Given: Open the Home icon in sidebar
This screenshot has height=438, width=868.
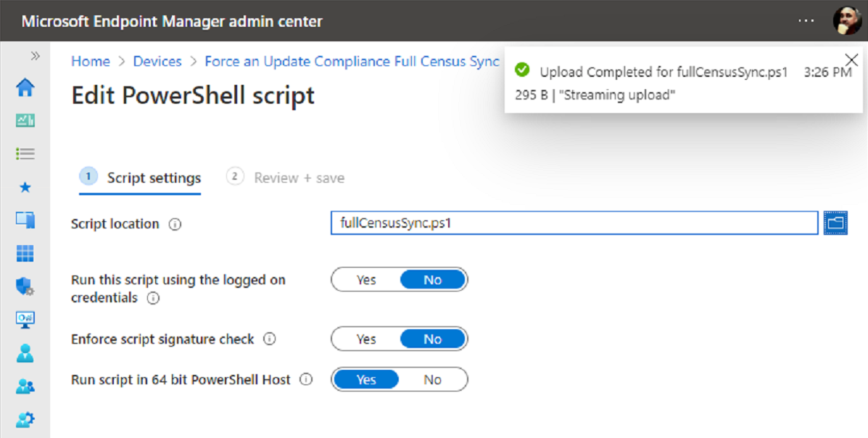Looking at the screenshot, I should pos(25,88).
